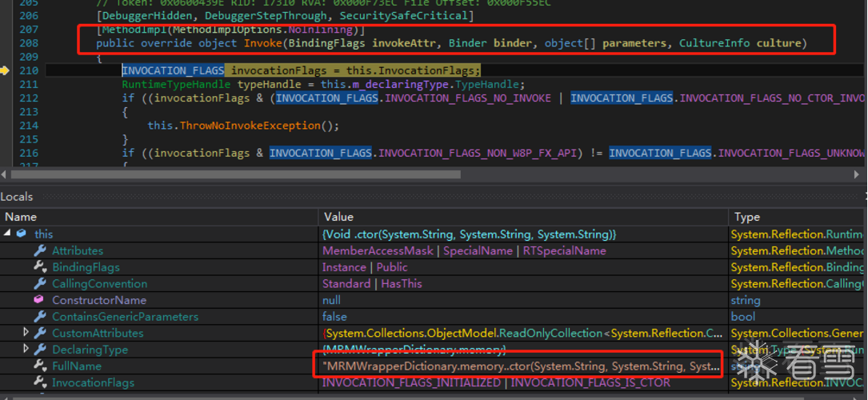Click the wrench icon next to ContainsGenericParameters
Viewport: 868px width, 400px height.
point(40,317)
